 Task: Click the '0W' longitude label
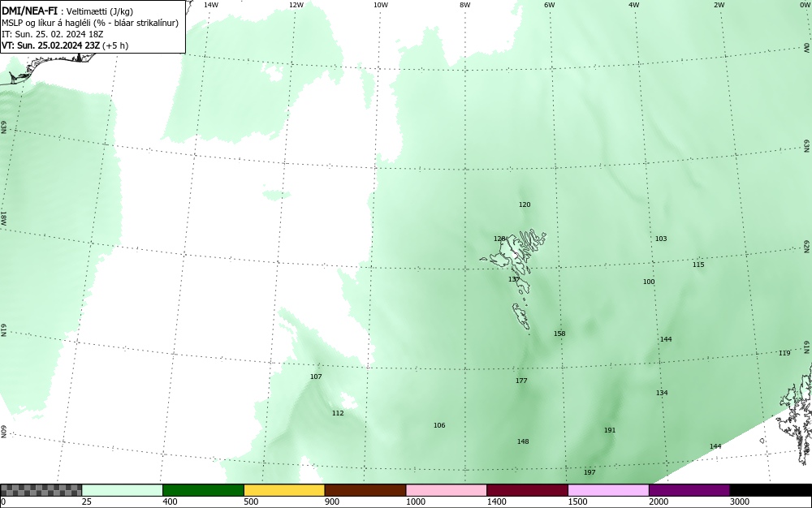click(804, 5)
